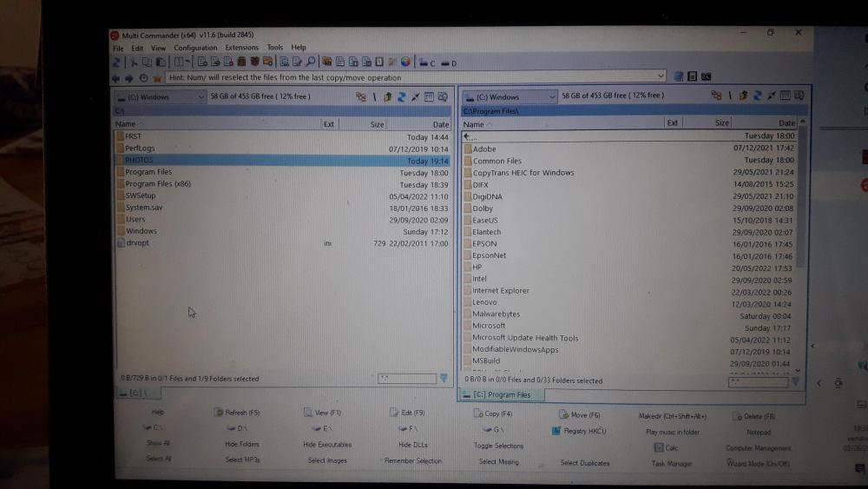Expand the command line history dropdown
The width and height of the screenshot is (868, 489).
662,76
